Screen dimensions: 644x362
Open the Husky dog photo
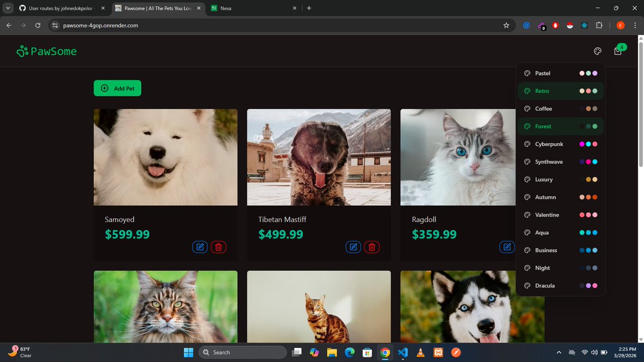(472, 307)
